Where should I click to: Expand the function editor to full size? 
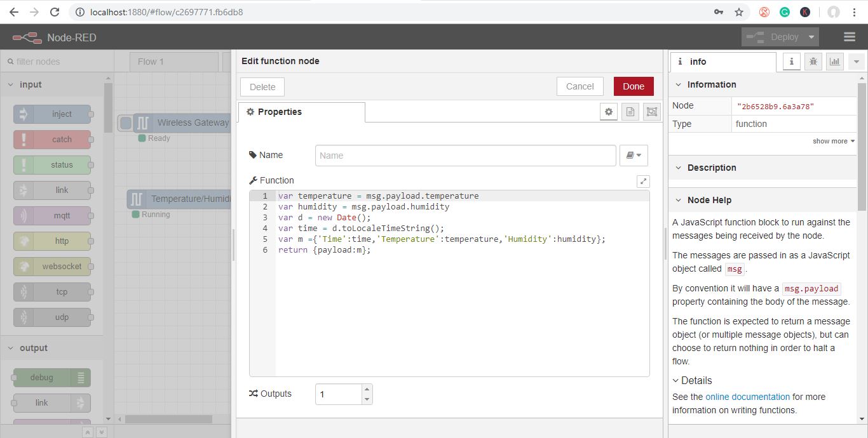pyautogui.click(x=643, y=181)
